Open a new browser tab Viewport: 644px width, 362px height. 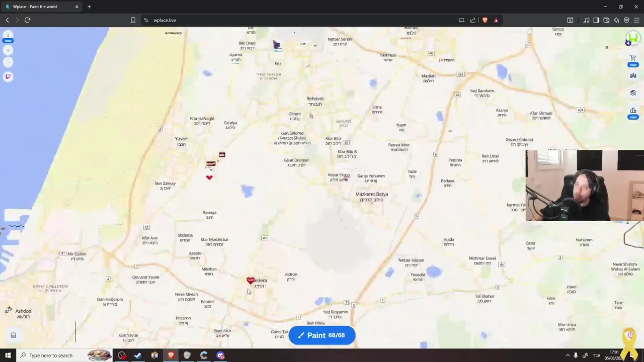click(89, 7)
